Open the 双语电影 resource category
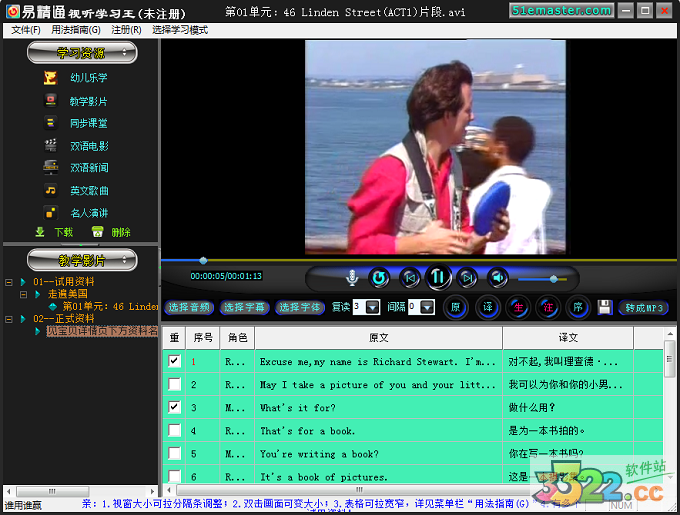This screenshot has width=680, height=515. tap(89, 146)
